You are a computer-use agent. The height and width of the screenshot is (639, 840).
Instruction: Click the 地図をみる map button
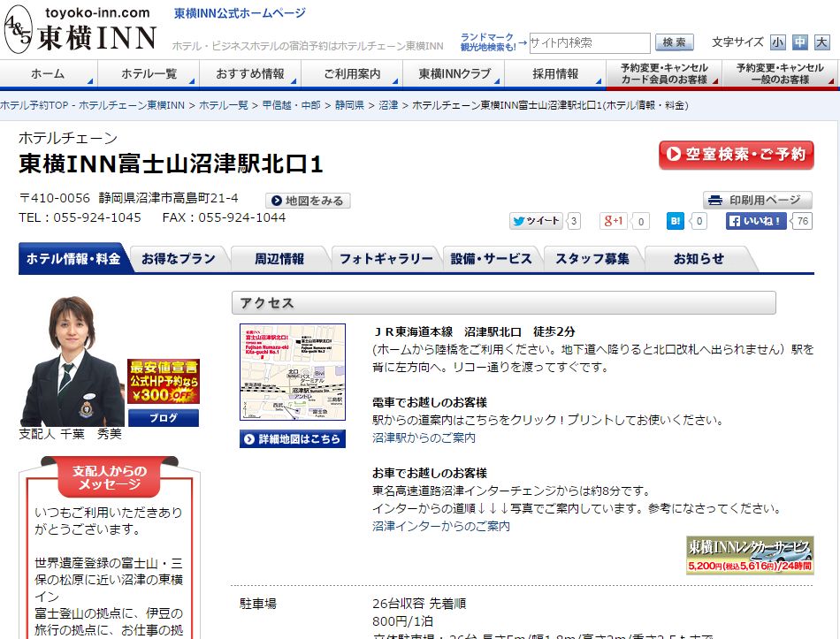point(309,201)
